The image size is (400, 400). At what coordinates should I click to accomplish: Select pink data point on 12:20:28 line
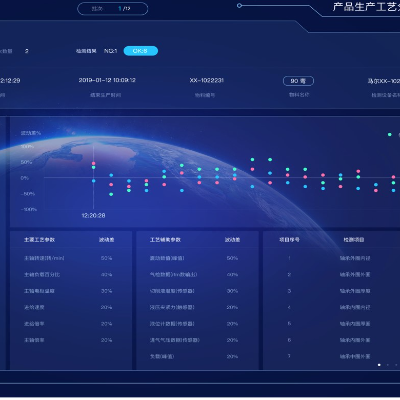click(93, 164)
